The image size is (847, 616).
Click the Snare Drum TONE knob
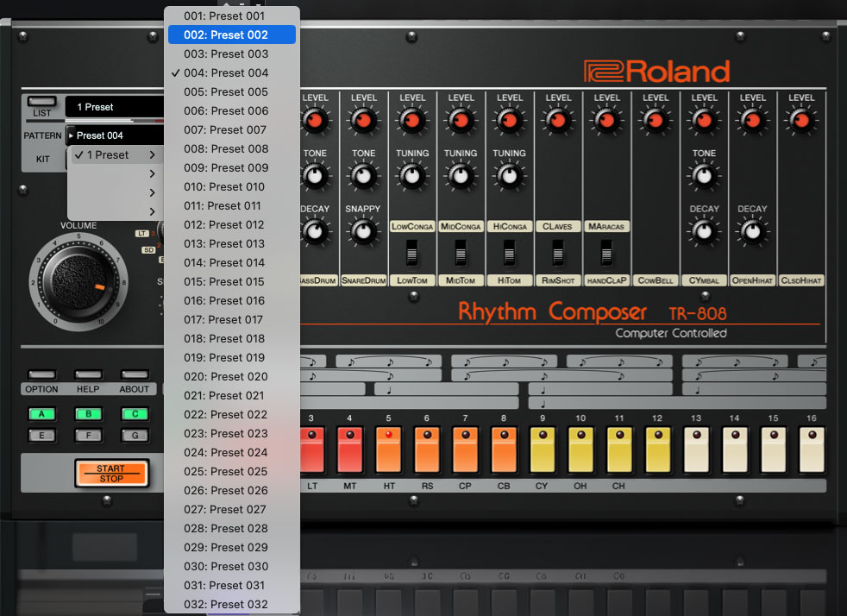click(x=363, y=176)
